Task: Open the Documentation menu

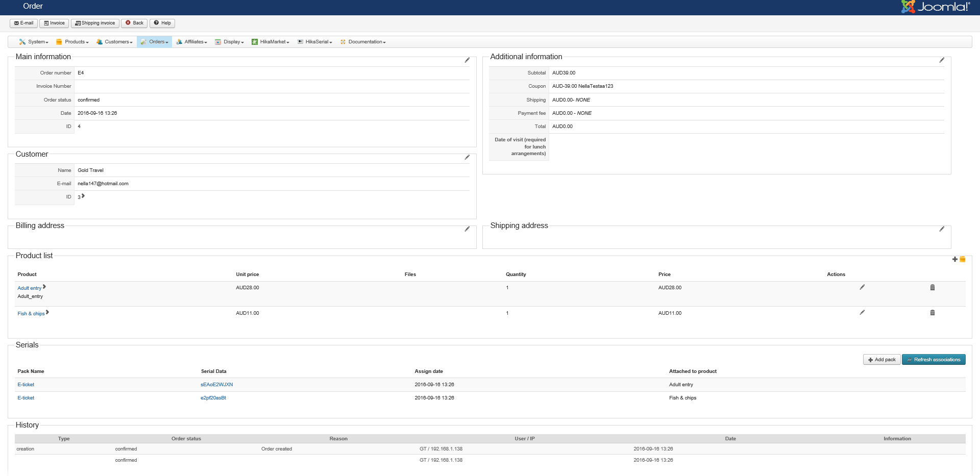Action: (x=363, y=42)
